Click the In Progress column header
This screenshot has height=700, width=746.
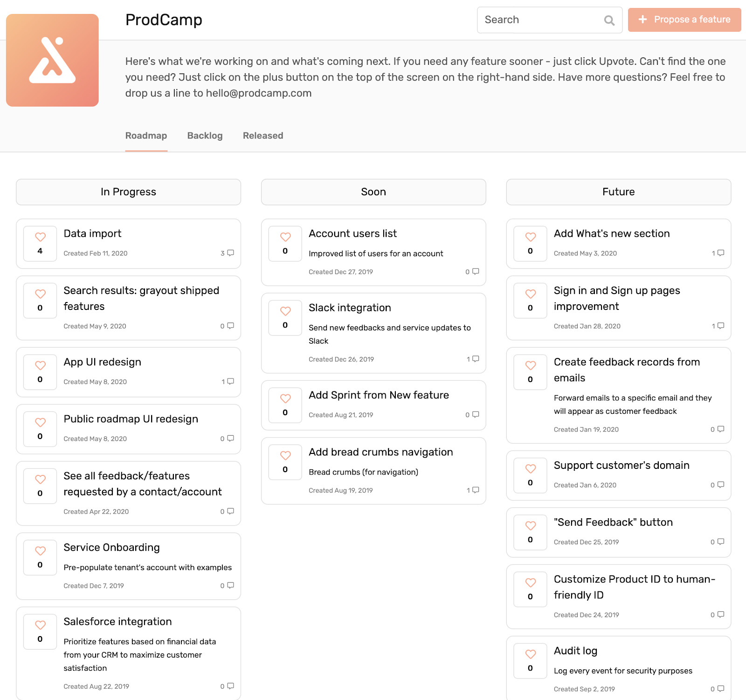(128, 192)
